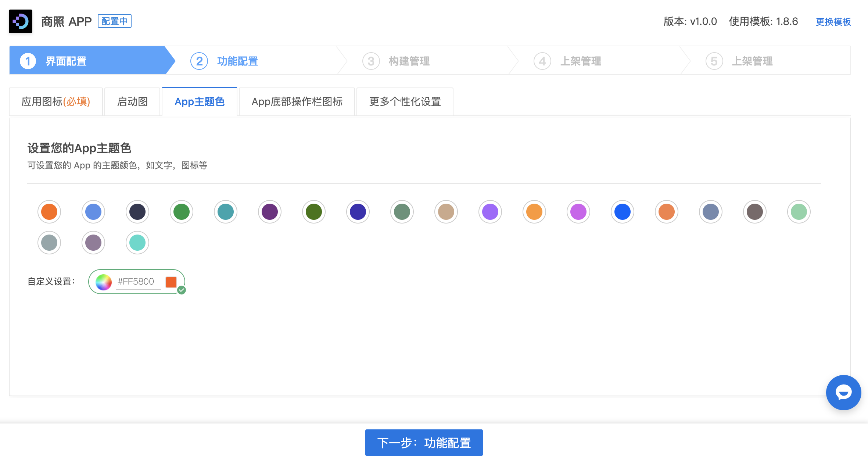Open the 更多个性化设置 tab

pyautogui.click(x=405, y=102)
